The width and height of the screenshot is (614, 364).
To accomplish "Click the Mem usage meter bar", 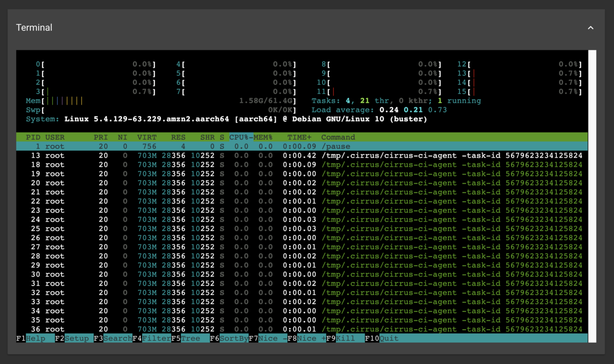I will pos(161,101).
